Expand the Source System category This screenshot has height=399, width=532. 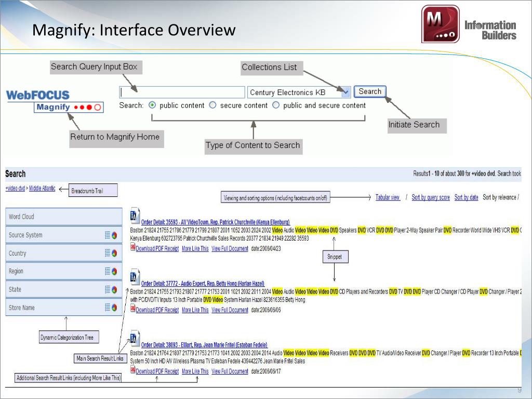(64, 235)
